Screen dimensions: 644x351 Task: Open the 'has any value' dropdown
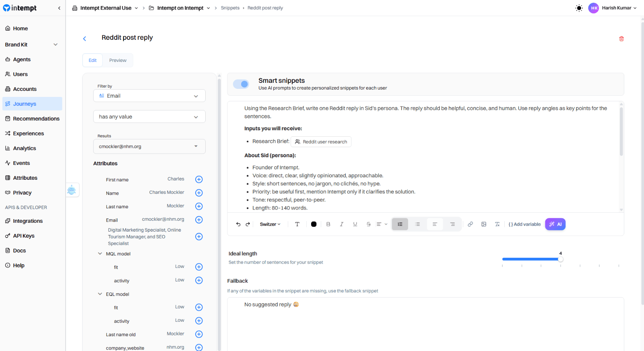(x=149, y=117)
